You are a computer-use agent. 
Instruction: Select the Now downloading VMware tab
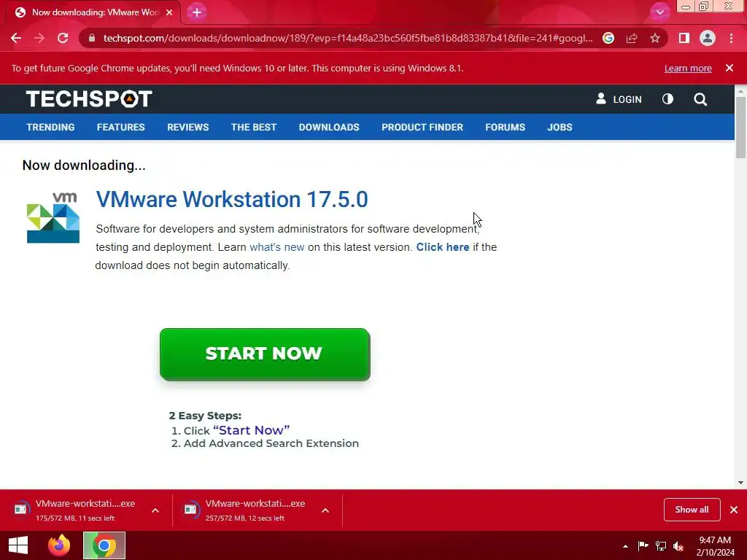click(93, 12)
